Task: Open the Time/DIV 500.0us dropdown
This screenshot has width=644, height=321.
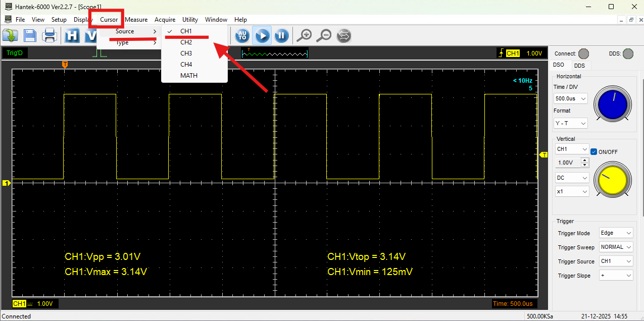Action: pyautogui.click(x=571, y=98)
